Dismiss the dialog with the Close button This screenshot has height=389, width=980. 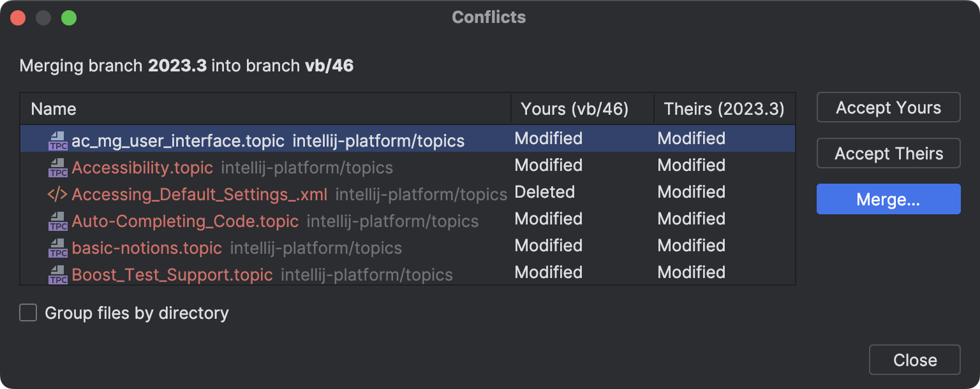click(914, 359)
